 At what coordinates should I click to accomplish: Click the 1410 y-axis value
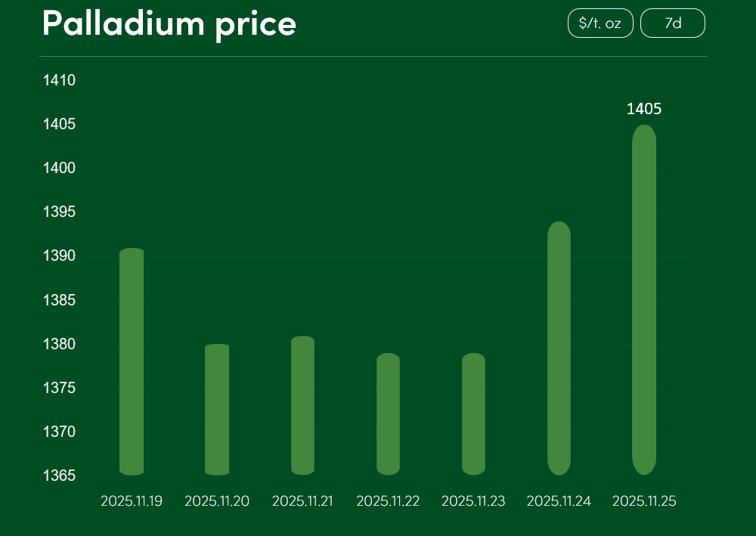point(59,80)
